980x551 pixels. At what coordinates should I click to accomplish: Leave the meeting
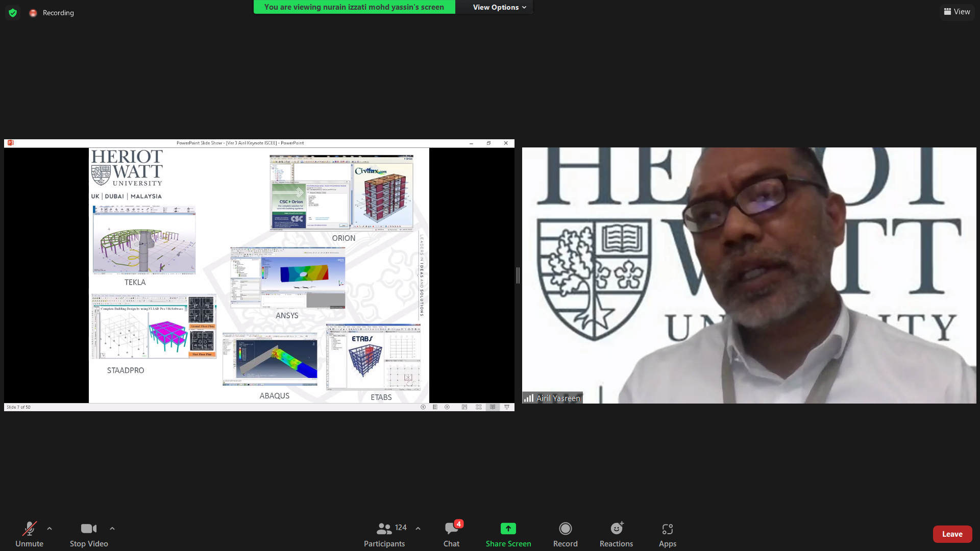[x=952, y=534]
